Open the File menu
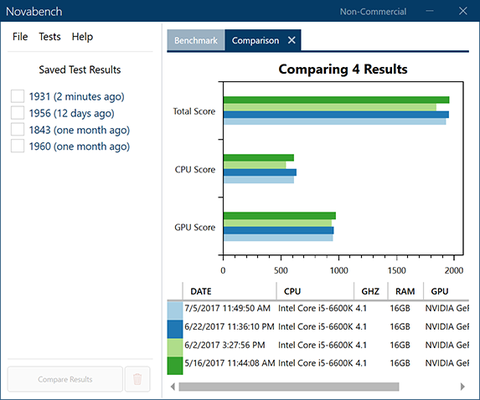 (20, 37)
